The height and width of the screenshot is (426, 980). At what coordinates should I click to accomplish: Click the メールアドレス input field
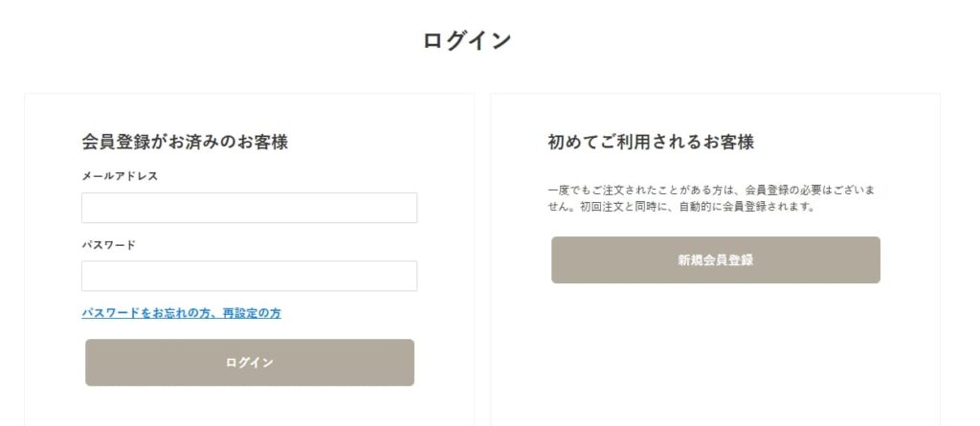click(250, 208)
